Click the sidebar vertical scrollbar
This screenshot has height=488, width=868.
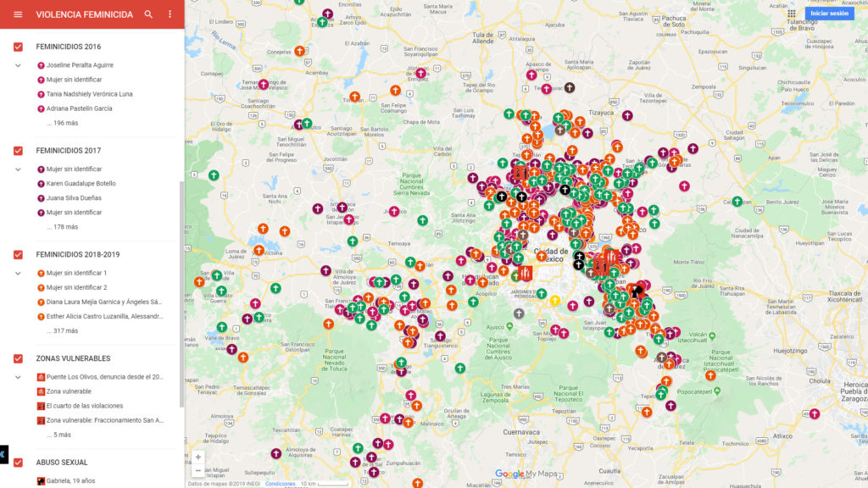tap(181, 293)
